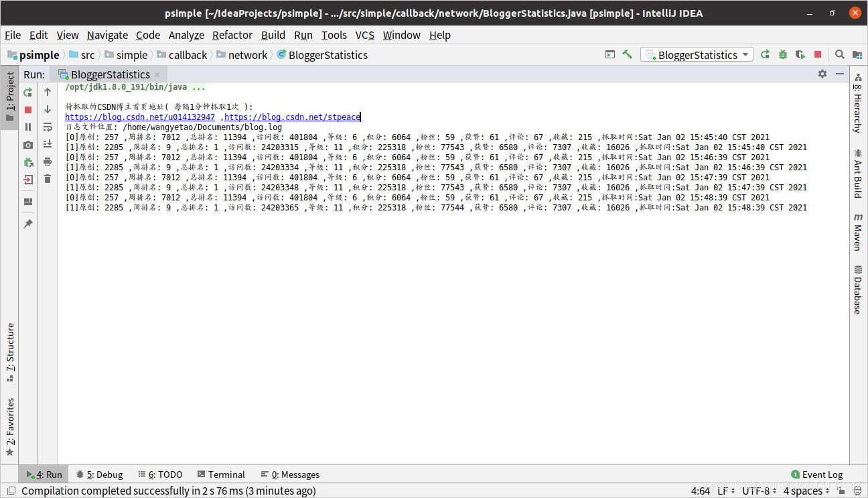
Task: Debug BloggerStatistics with the bug icon
Action: (x=782, y=55)
